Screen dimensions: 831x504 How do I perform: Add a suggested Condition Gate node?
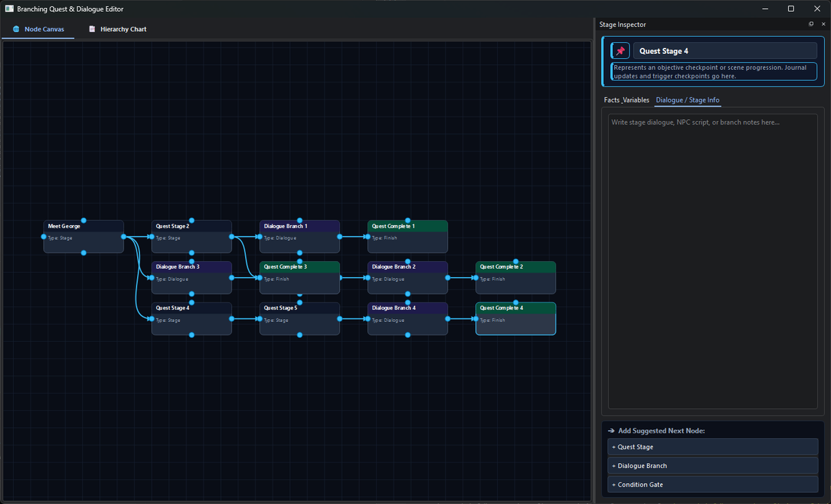713,485
